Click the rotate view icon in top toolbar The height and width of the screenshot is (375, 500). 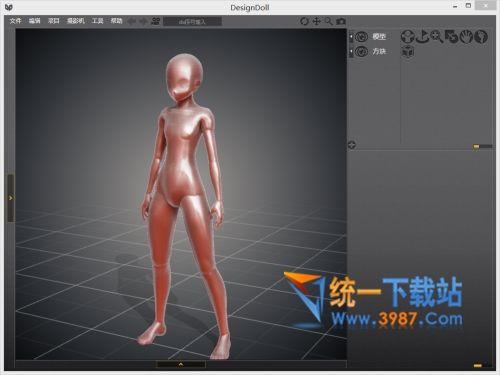tap(304, 21)
